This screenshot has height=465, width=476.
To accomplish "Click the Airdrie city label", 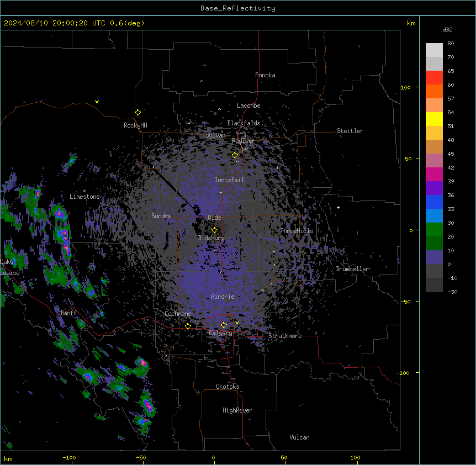I will coord(223,297).
